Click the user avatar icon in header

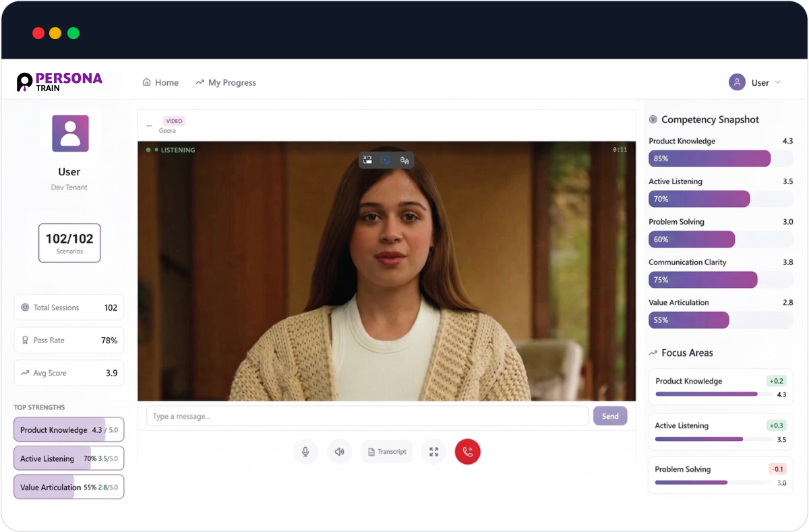point(737,82)
